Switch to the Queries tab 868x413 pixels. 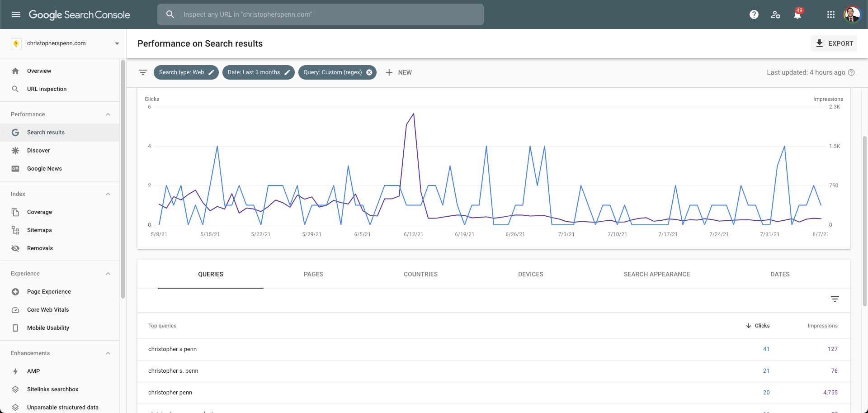[211, 274]
